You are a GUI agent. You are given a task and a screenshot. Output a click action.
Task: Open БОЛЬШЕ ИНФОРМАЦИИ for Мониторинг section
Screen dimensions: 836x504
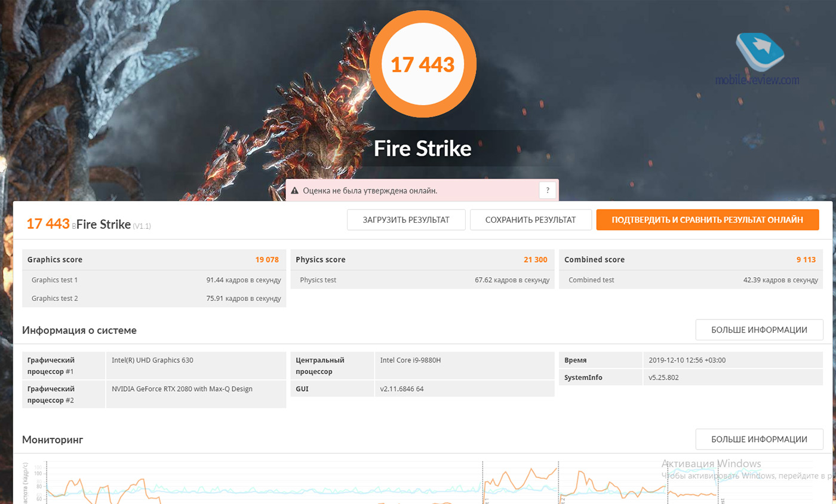tap(759, 440)
